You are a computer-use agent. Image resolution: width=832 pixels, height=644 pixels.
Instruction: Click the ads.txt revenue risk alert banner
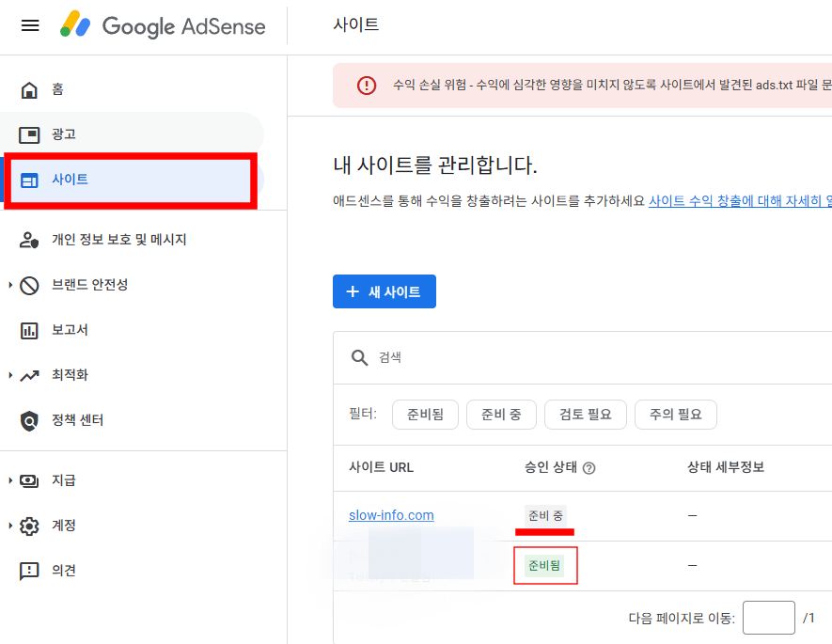click(582, 86)
